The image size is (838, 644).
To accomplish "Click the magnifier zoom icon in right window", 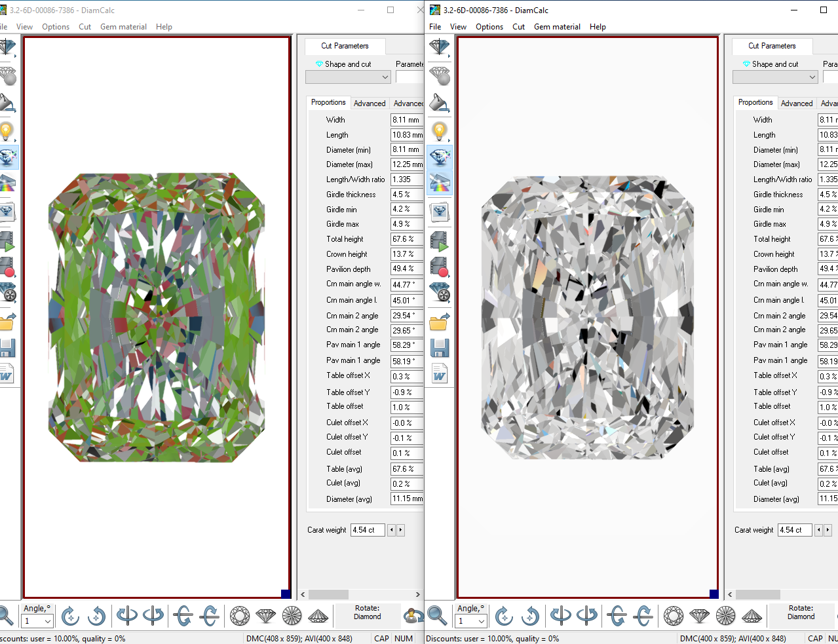I will [437, 616].
